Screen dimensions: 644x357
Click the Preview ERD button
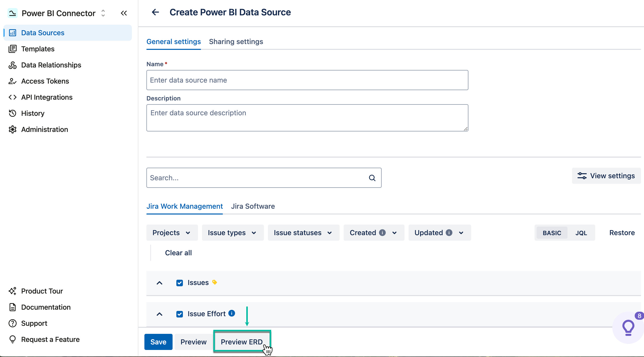click(x=242, y=342)
